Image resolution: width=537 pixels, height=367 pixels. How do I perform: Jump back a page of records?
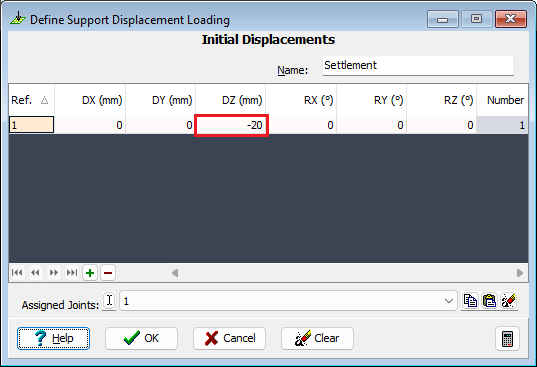pyautogui.click(x=35, y=273)
